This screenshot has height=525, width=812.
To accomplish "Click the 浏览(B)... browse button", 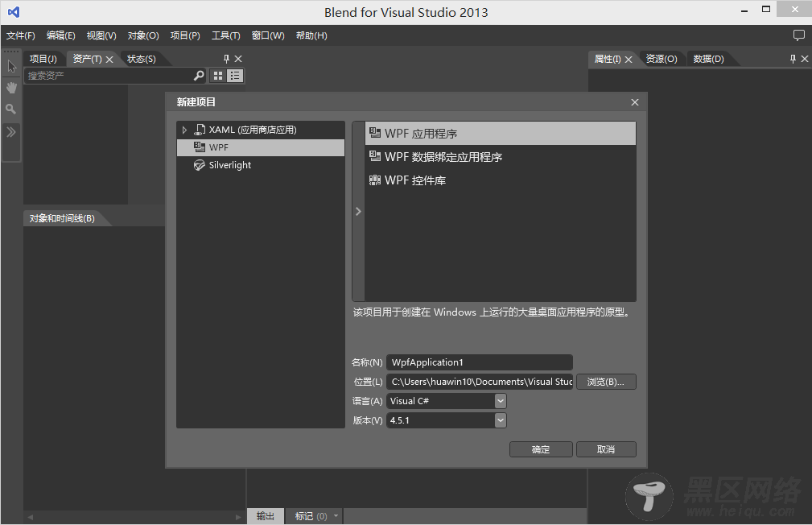I will click(x=606, y=382).
